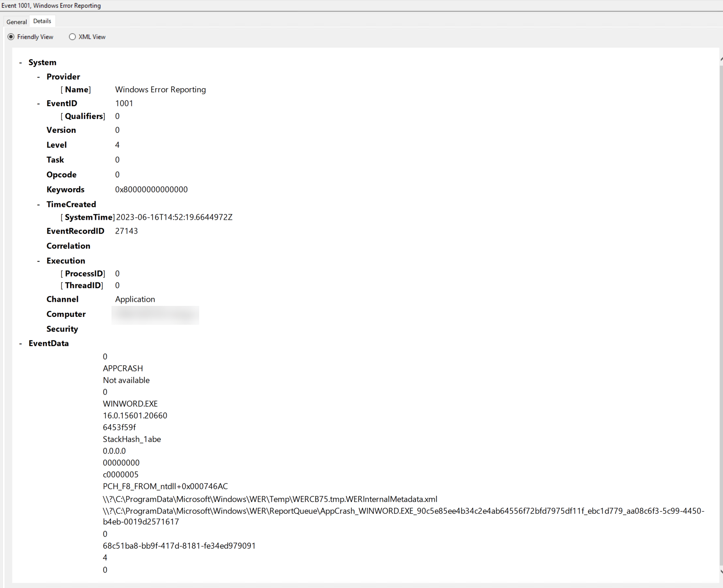Collapse the Execution node
Viewport: 723px width, 588px height.
click(x=39, y=260)
